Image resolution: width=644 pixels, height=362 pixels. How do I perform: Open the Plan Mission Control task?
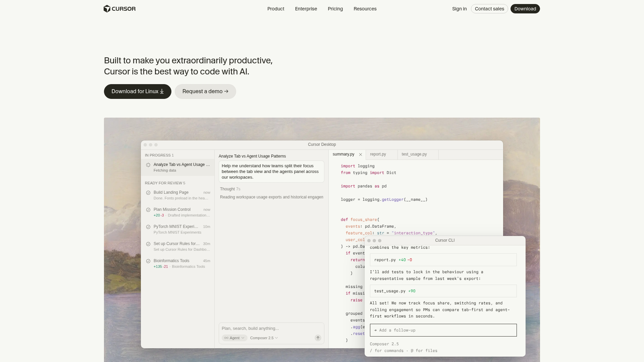tap(178, 212)
